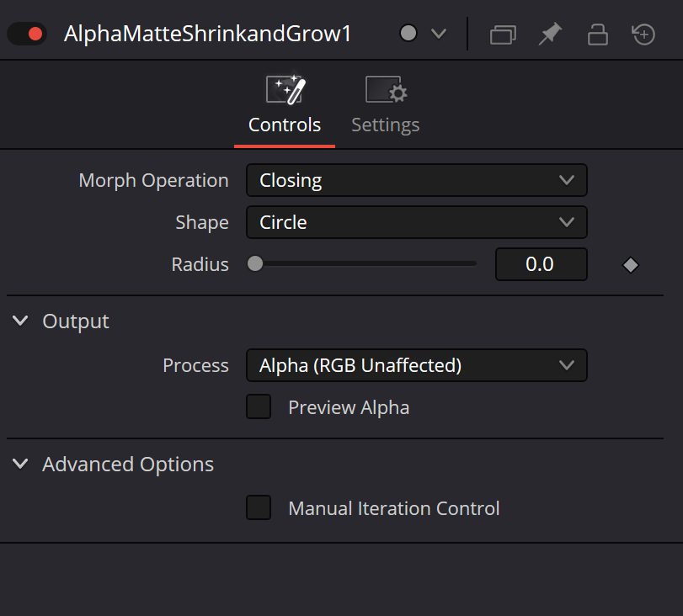
Task: Click the Process label
Action: (x=195, y=366)
